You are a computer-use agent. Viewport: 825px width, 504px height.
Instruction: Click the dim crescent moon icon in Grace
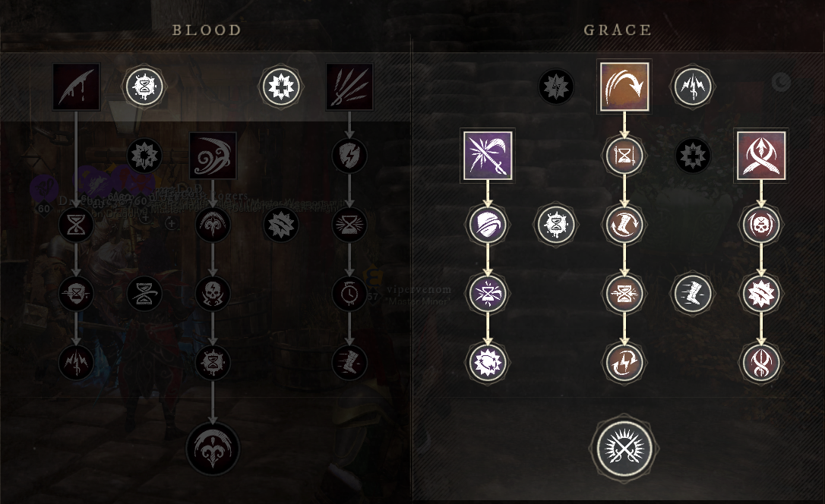(x=782, y=82)
